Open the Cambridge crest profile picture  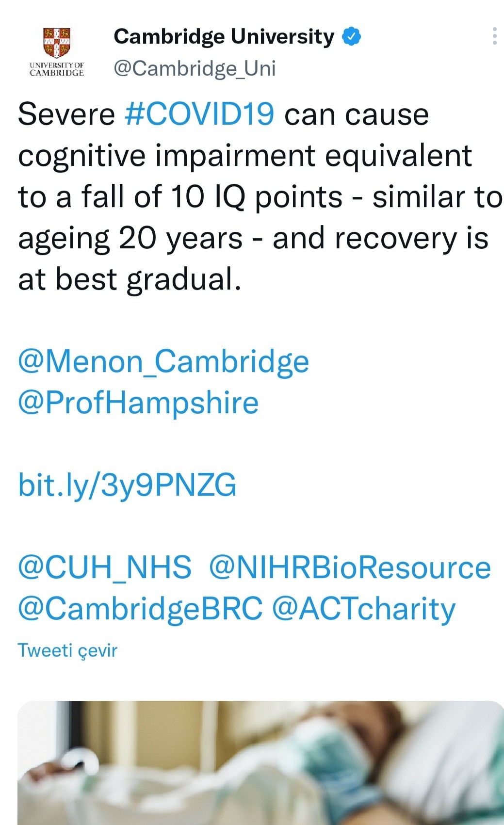coord(57,43)
